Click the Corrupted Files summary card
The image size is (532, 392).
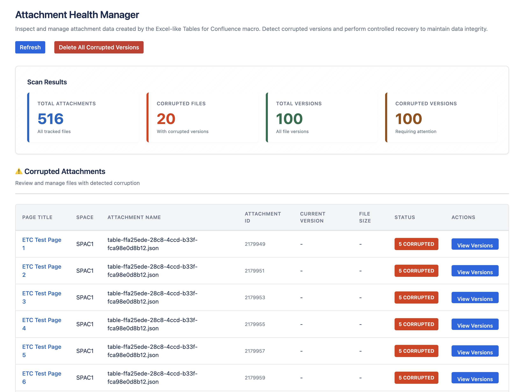[202, 117]
